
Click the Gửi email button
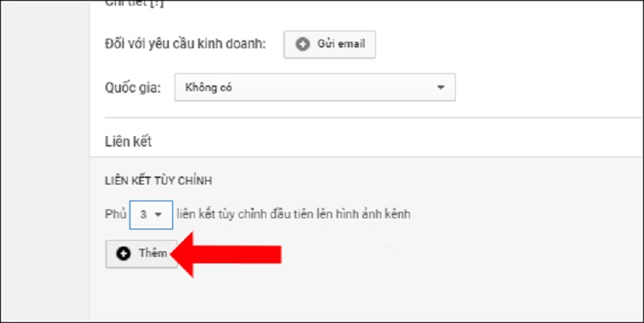tap(329, 44)
